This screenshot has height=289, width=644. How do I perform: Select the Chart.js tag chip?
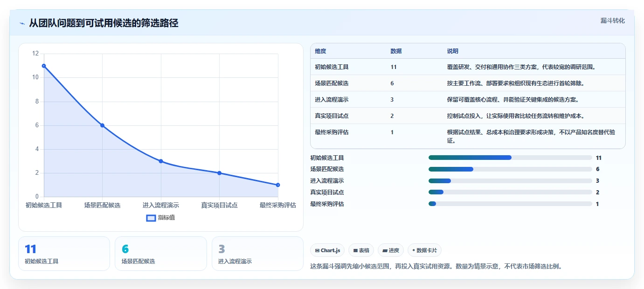(327, 250)
